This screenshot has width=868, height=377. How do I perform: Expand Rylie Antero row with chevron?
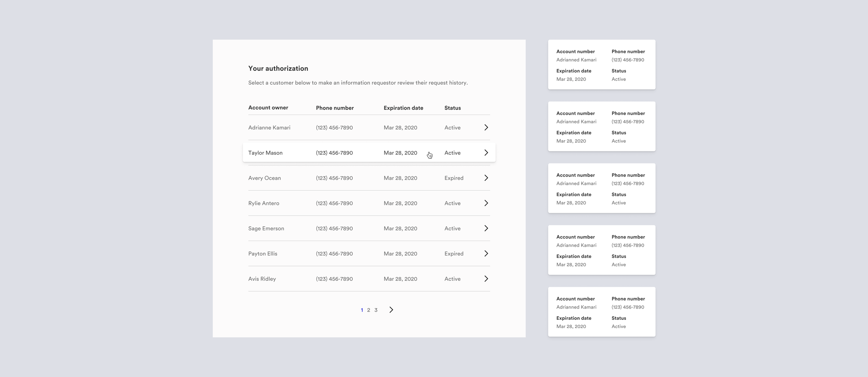click(x=486, y=203)
